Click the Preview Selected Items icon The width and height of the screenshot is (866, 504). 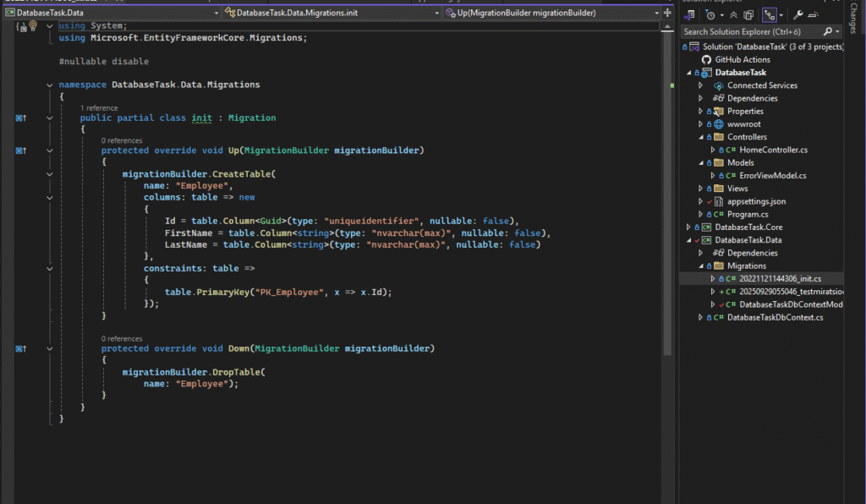(x=812, y=15)
